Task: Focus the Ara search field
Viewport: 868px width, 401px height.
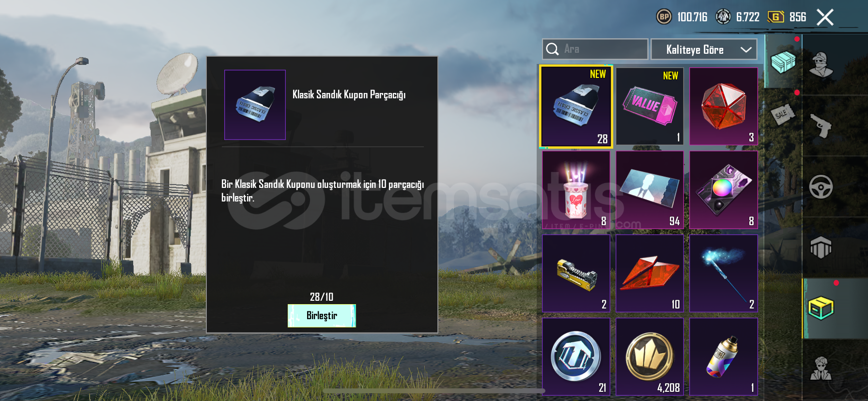Action: point(595,49)
